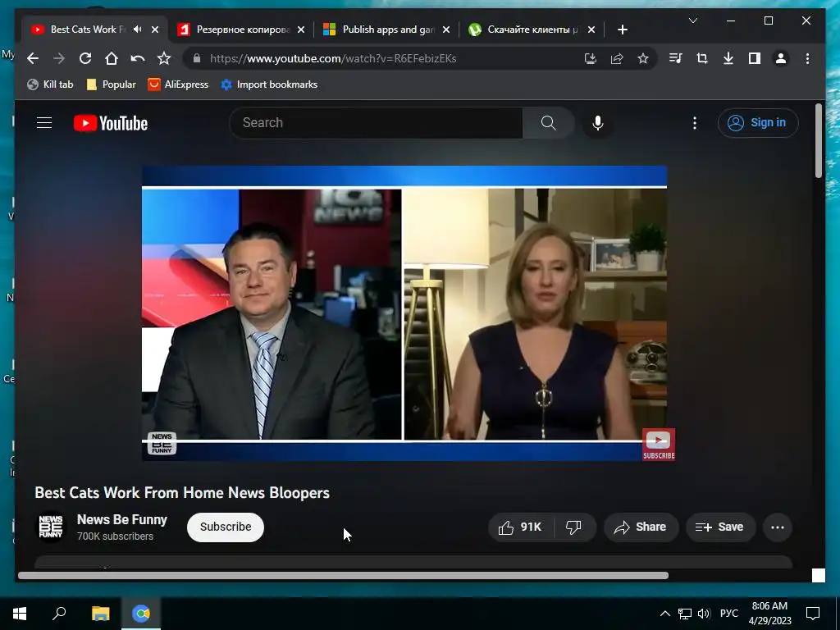Open the Popular bookmarks folder
840x630 pixels.
pos(112,84)
